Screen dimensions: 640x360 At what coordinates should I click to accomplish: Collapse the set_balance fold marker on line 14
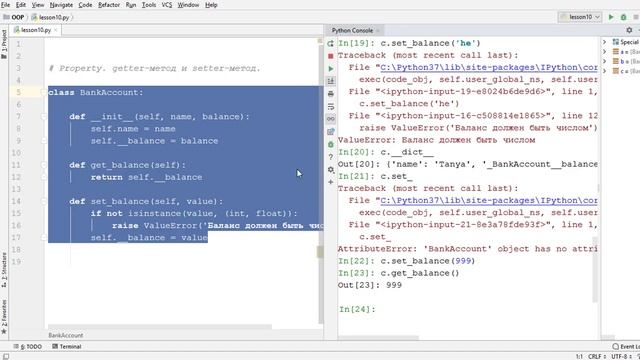43,201
